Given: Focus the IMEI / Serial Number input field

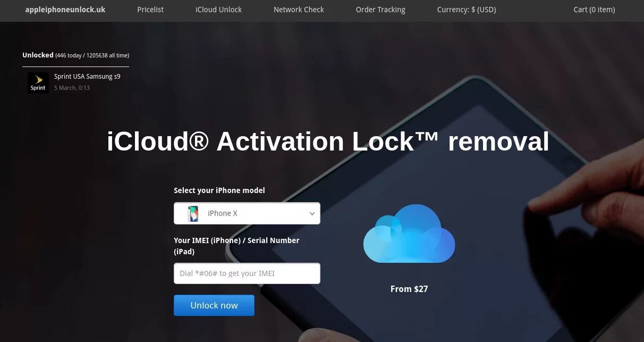Looking at the screenshot, I should click(x=247, y=273).
